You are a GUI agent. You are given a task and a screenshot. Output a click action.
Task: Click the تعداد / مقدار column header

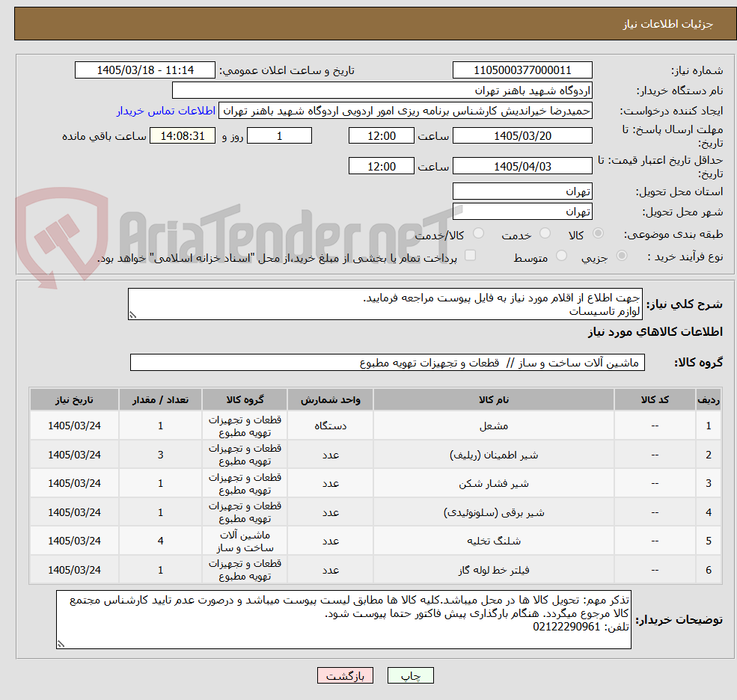coord(160,400)
